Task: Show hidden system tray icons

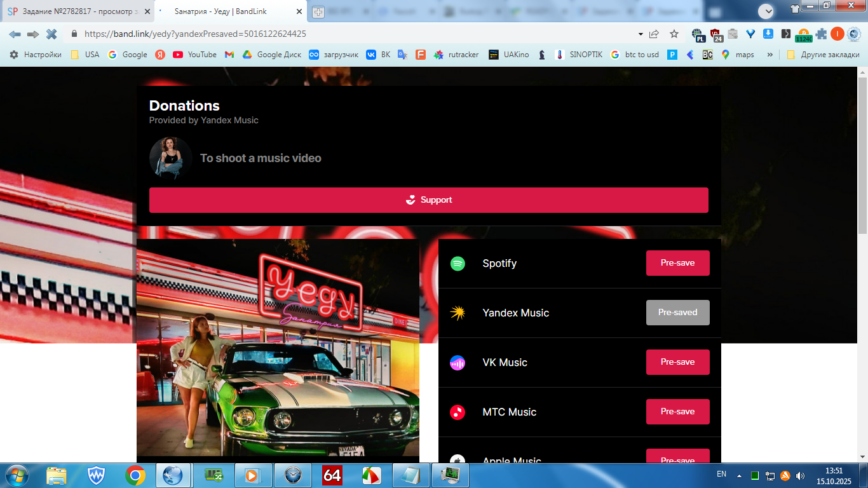Action: coord(739,475)
